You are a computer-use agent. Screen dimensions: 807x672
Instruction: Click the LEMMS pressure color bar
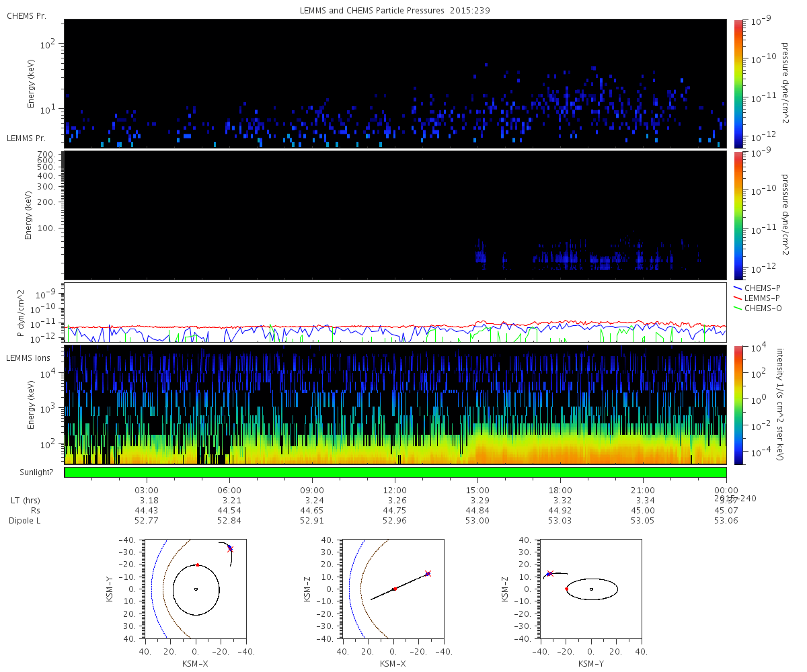[738, 215]
